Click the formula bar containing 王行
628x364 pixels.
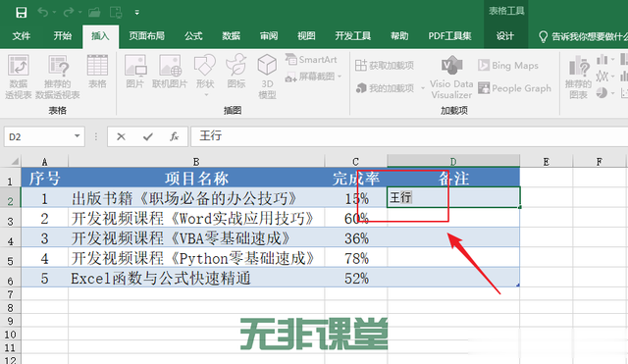(x=409, y=136)
